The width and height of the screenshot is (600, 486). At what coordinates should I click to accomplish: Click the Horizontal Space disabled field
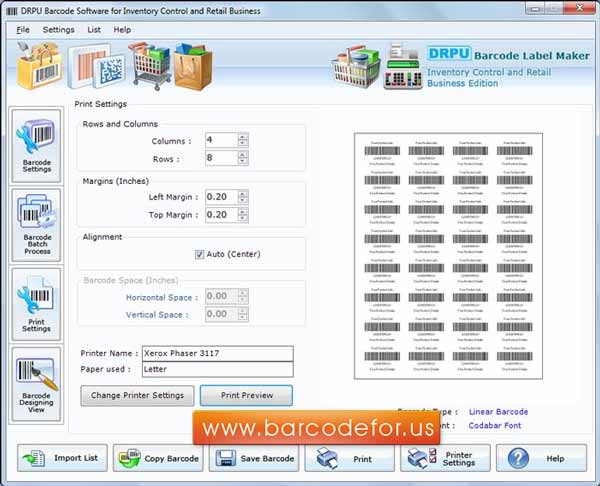pyautogui.click(x=222, y=296)
